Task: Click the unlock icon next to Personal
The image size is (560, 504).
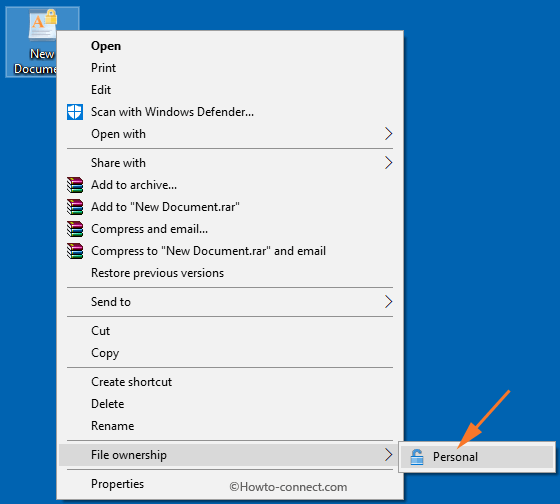Action: (x=416, y=457)
